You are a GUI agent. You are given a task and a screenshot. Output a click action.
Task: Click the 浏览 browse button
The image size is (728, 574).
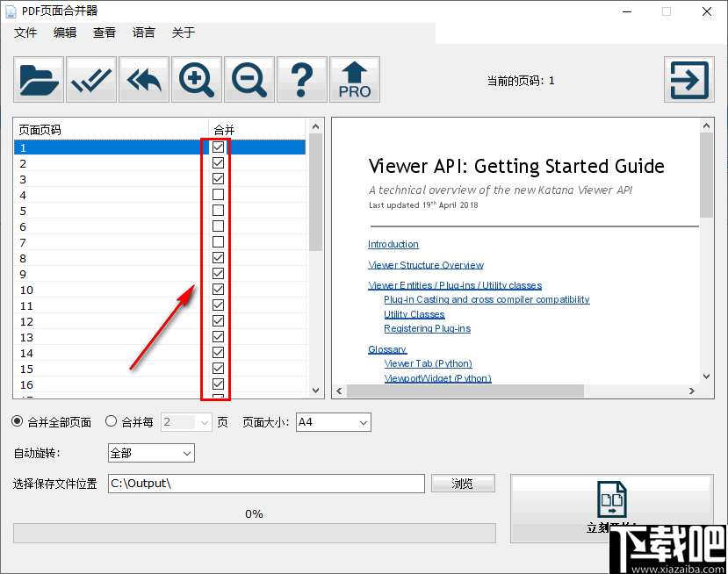tap(463, 483)
